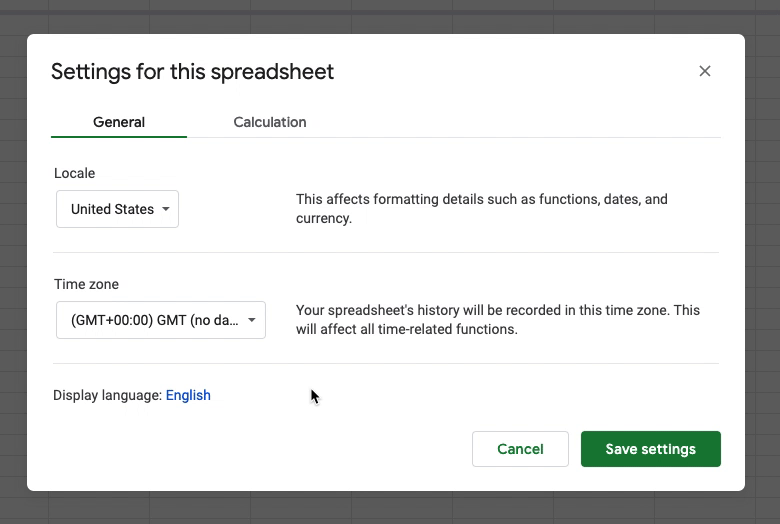Select the General tab

point(119,122)
